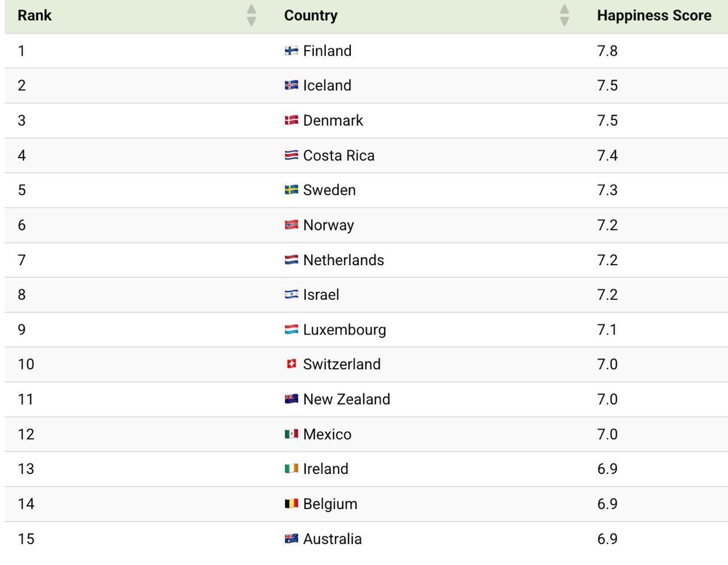Click the Ireland flag icon

pyautogui.click(x=291, y=469)
